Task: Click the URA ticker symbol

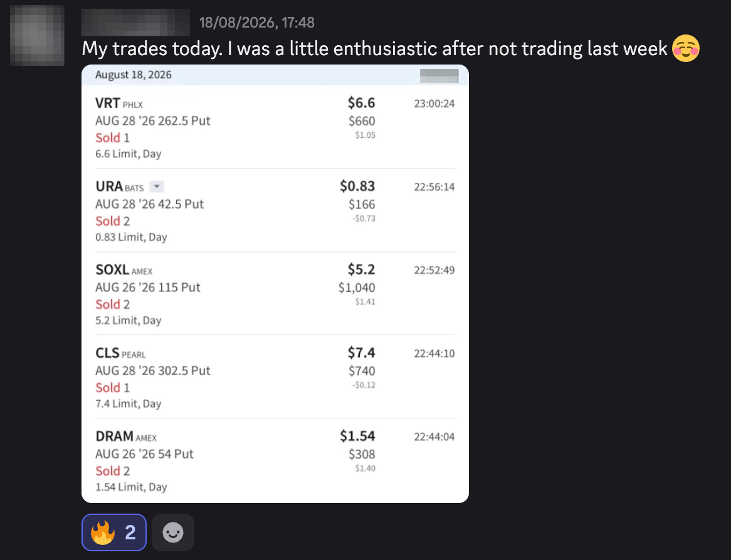Action: click(x=109, y=187)
